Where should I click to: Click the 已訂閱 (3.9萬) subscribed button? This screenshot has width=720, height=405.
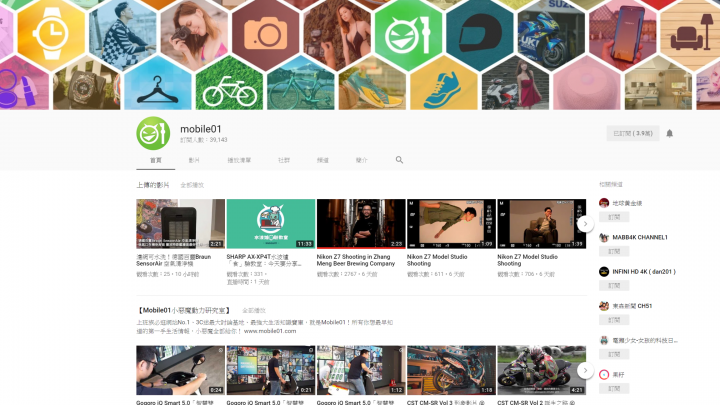(x=633, y=134)
